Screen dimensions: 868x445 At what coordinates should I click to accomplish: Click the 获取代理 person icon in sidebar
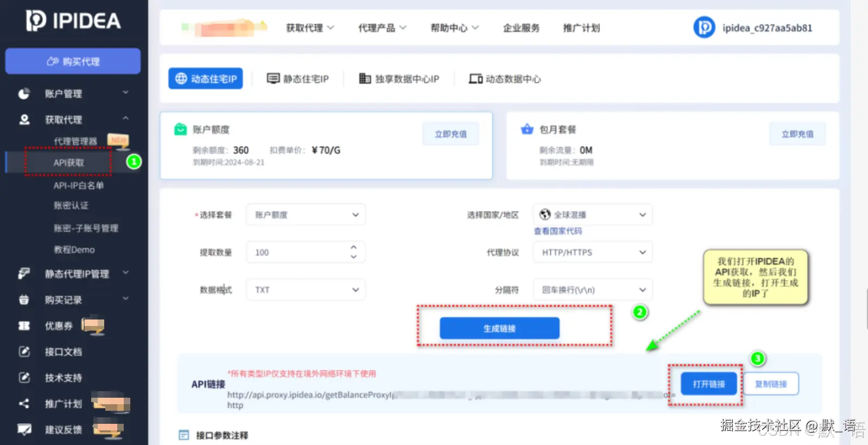click(x=24, y=120)
